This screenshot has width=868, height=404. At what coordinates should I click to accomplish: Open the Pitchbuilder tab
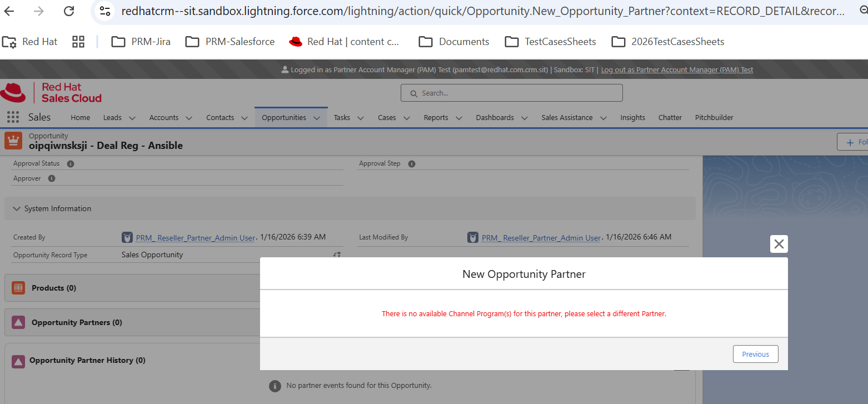[x=714, y=118]
